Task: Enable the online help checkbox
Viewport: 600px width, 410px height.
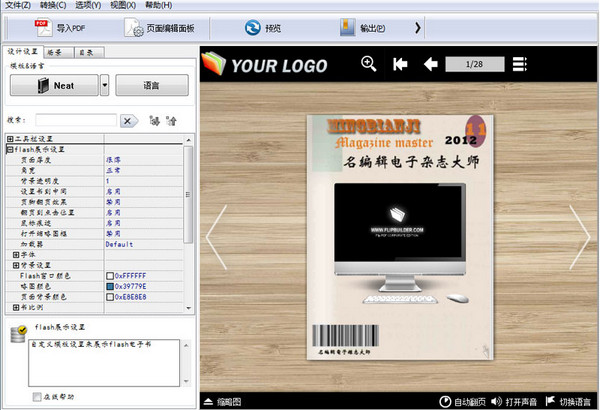Action: (x=37, y=397)
